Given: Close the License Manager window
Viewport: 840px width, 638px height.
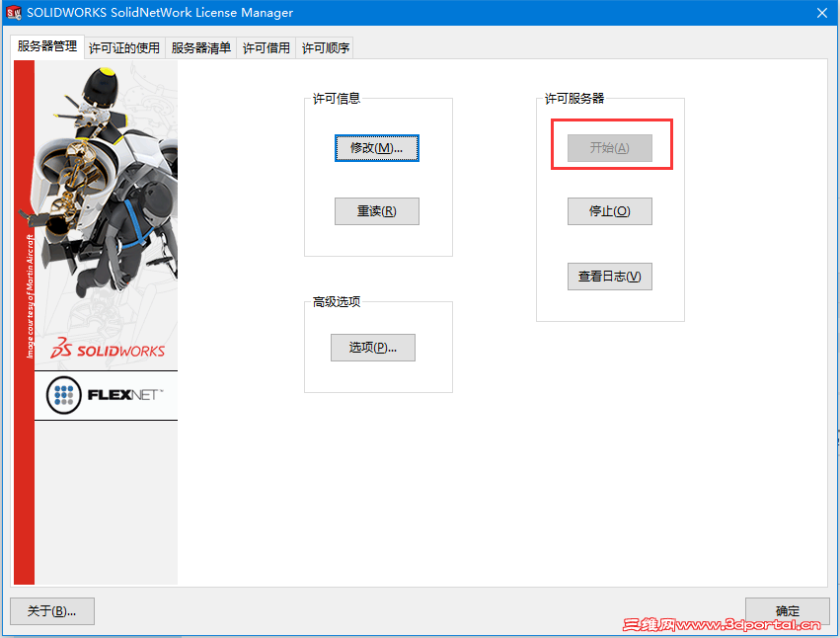Looking at the screenshot, I should (822, 13).
